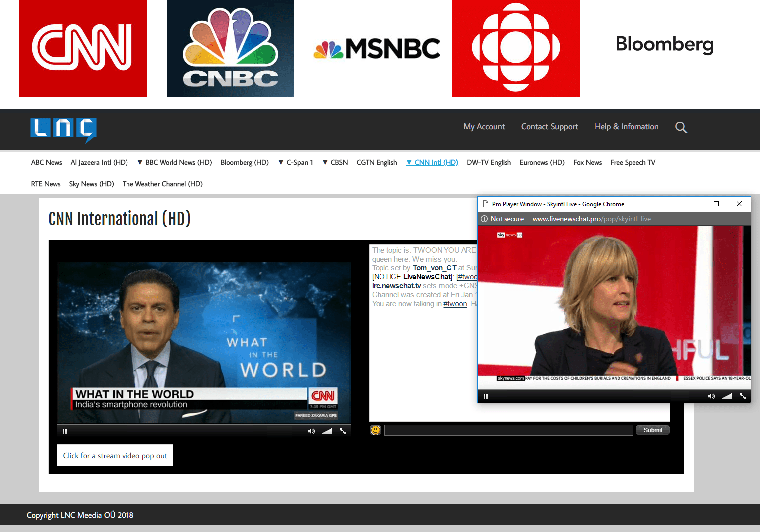Pause the Skyintl popup video

[486, 396]
